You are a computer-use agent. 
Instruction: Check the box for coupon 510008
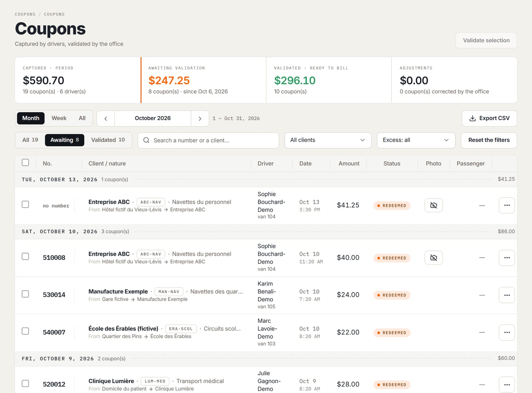(25, 257)
